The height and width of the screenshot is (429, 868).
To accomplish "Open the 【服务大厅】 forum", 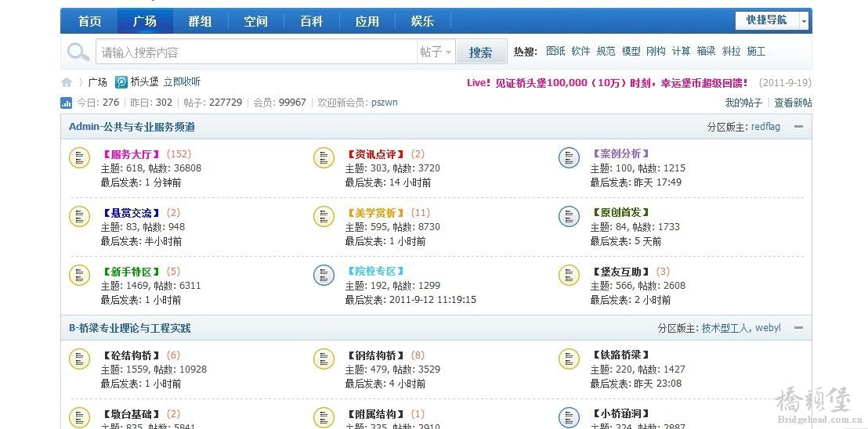I will coord(131,154).
